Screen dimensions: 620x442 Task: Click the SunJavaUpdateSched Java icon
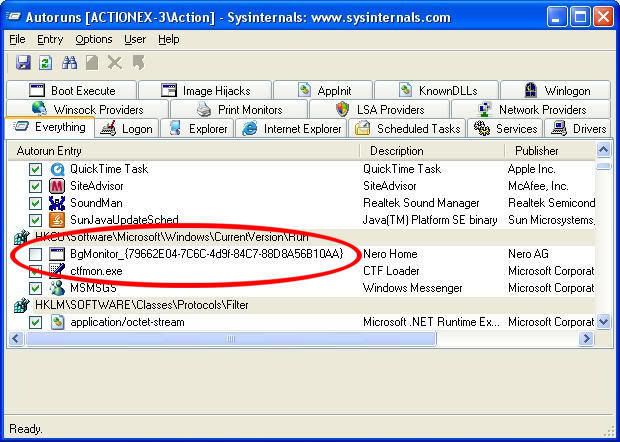[58, 220]
